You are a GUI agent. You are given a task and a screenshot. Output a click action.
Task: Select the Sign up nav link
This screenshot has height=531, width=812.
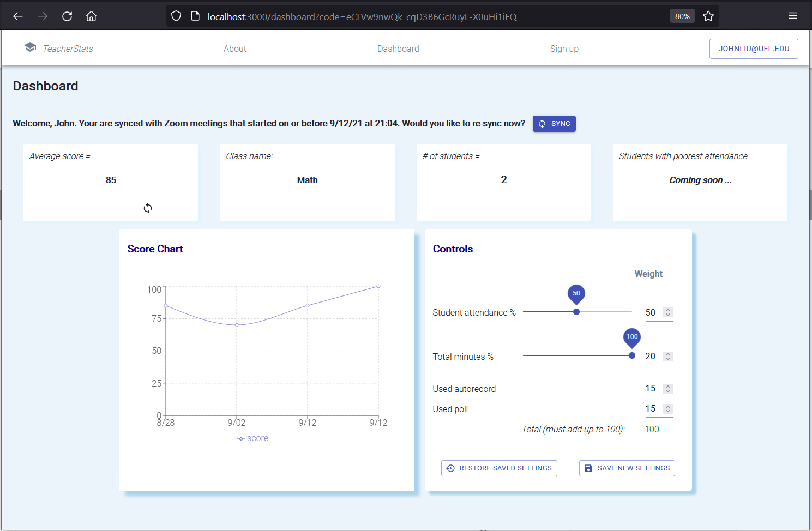point(564,49)
